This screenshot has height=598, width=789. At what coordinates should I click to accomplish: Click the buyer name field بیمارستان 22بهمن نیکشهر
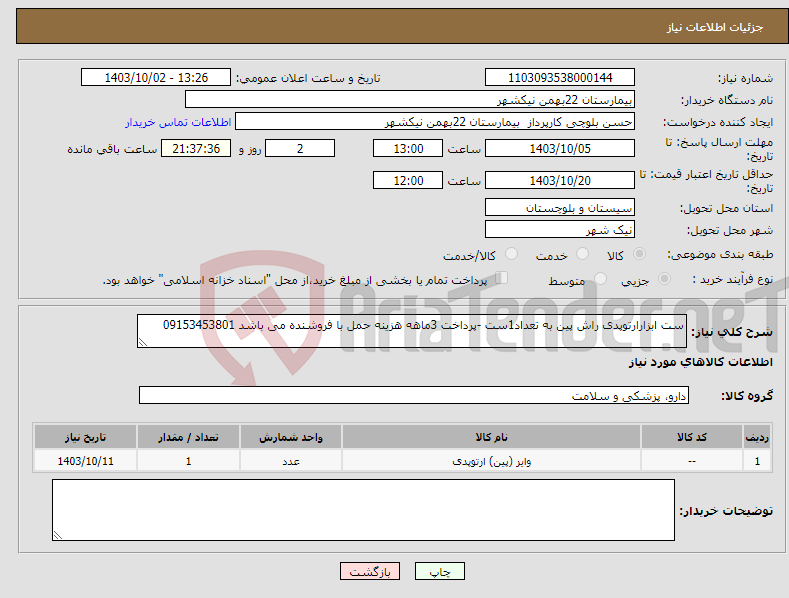click(x=410, y=100)
